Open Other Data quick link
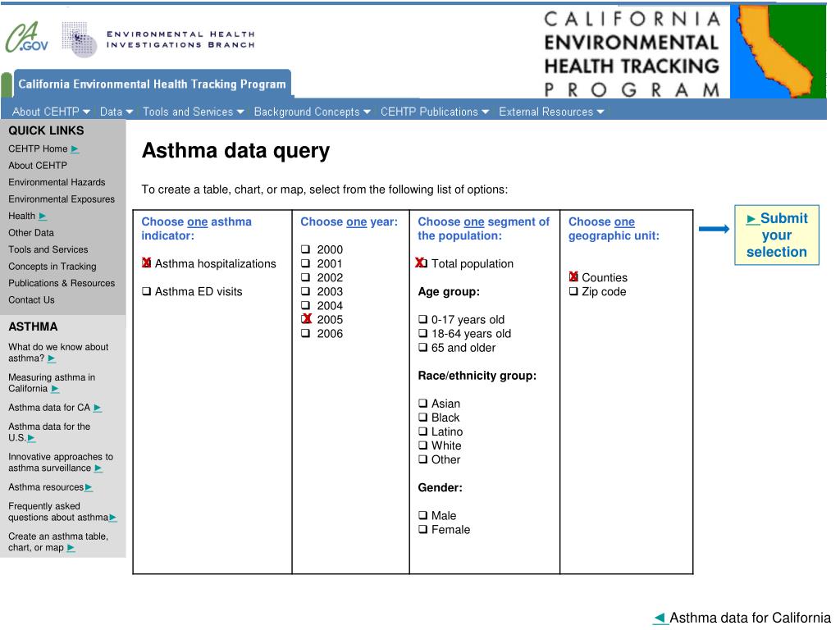Image resolution: width=840 pixels, height=630 pixels. point(31,233)
